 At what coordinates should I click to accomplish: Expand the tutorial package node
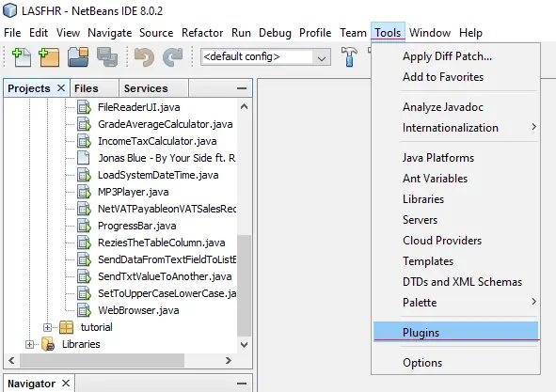(47, 327)
